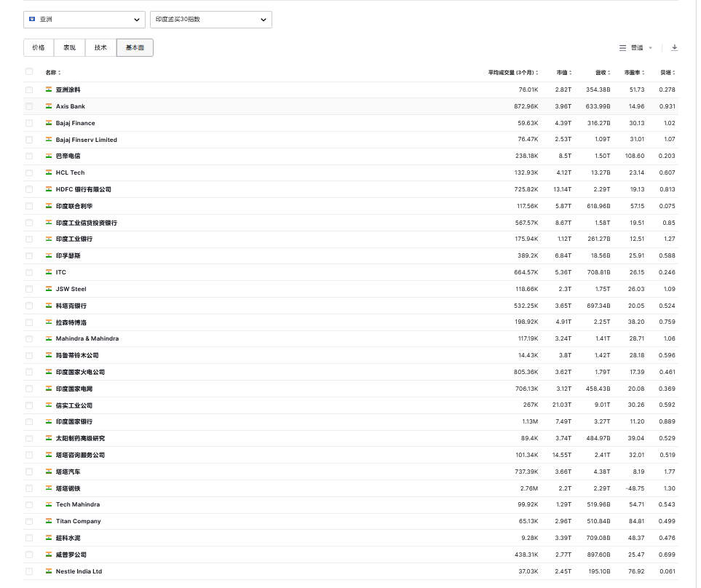The image size is (701, 588).
Task: Sort table by 市值 column
Action: [570, 72]
